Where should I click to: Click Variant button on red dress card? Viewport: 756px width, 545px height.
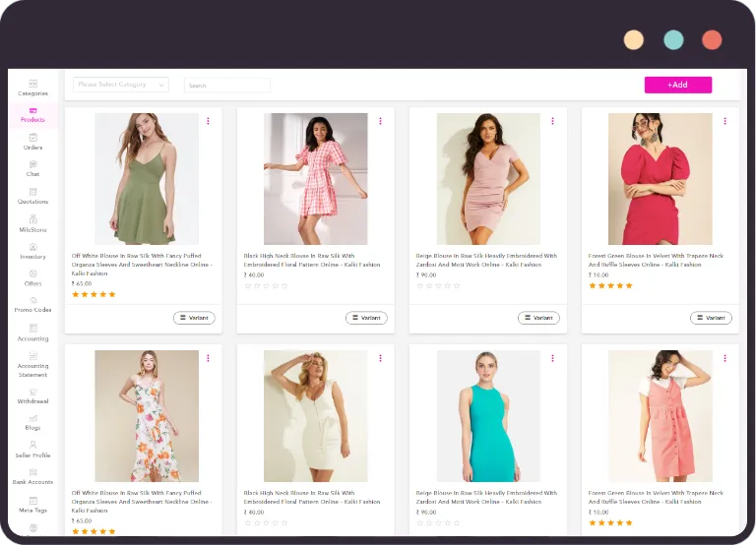(711, 318)
